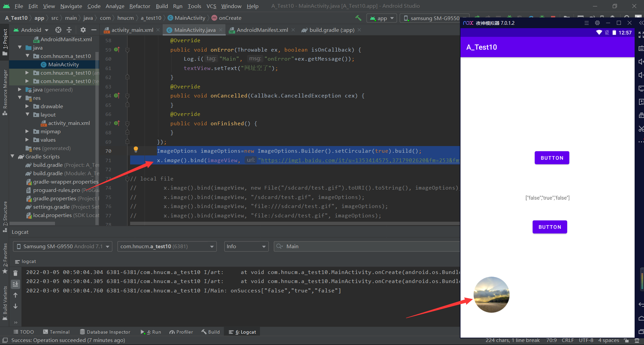
Task: Open Nox emulator settings gear
Action: click(x=597, y=23)
